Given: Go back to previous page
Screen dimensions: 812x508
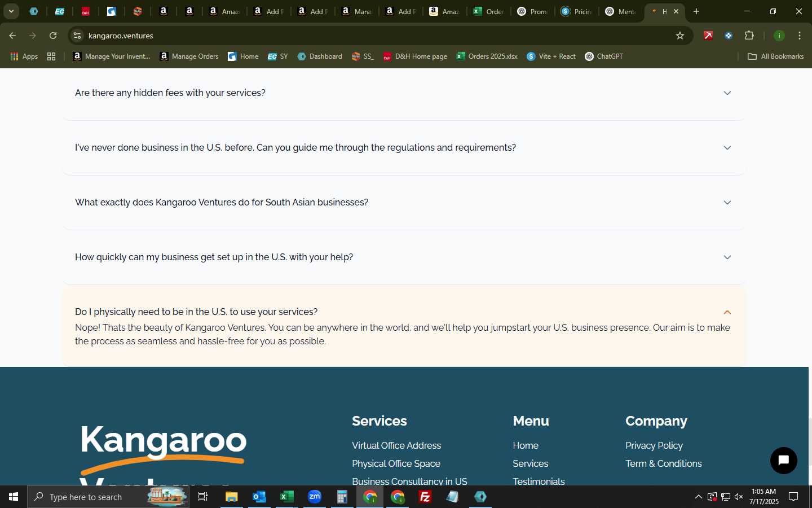Looking at the screenshot, I should 12,36.
